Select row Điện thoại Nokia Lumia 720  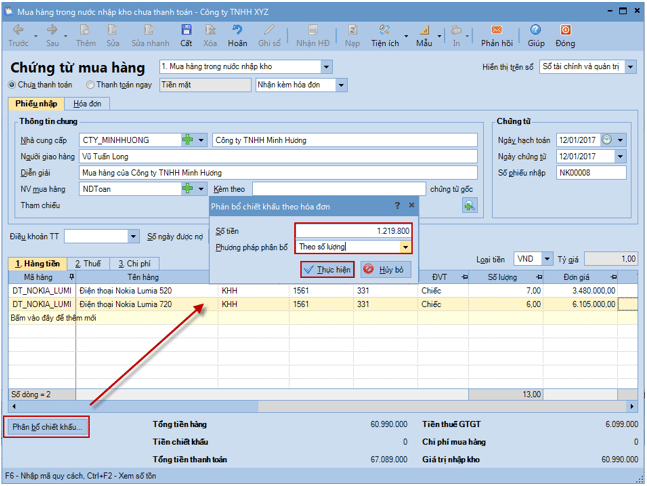pos(323,304)
